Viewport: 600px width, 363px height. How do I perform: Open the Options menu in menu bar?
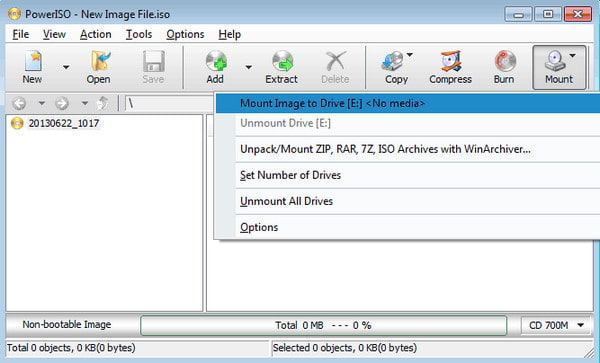coord(185,34)
